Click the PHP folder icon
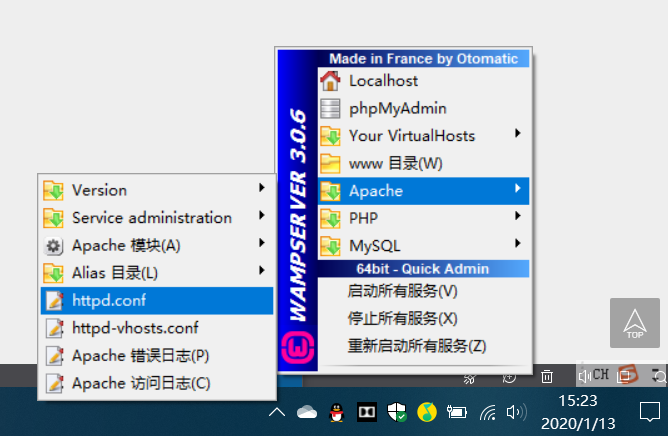Screen dimensions: 668x436 [x=330, y=218]
